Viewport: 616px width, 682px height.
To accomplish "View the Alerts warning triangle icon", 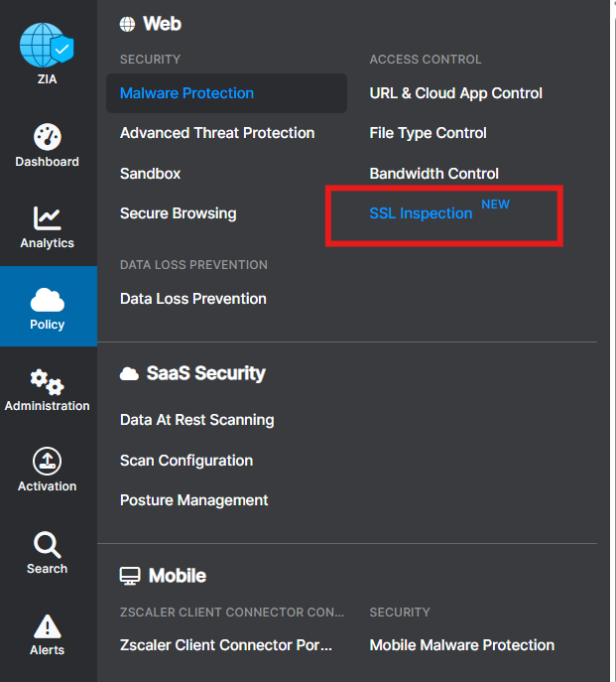I will tap(47, 626).
